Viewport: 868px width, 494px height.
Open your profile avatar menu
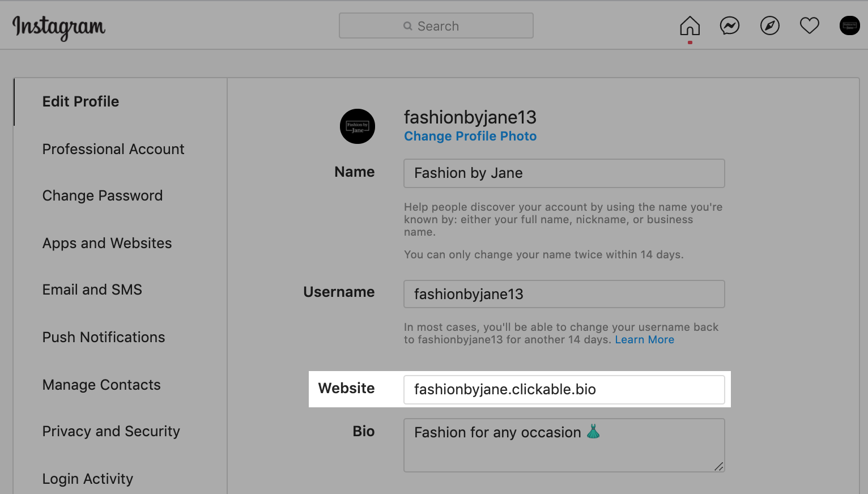849,25
